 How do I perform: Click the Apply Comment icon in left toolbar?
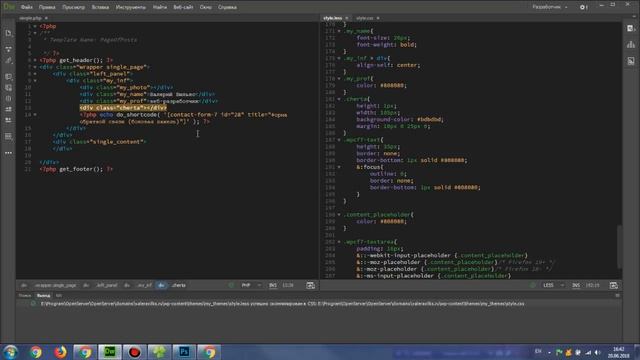point(8,109)
